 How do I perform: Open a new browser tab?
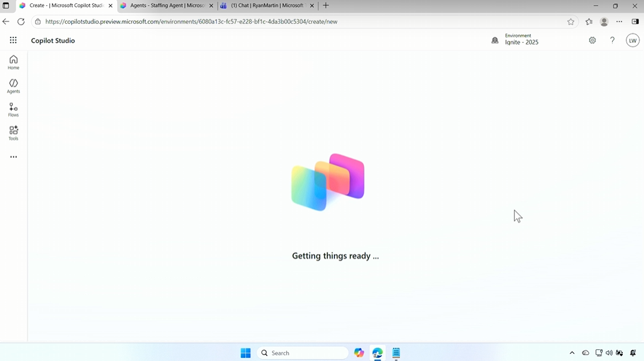click(326, 6)
